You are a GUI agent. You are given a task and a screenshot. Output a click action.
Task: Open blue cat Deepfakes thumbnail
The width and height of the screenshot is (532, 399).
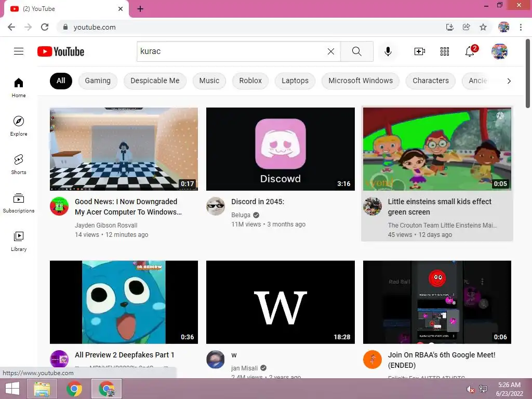[124, 302]
